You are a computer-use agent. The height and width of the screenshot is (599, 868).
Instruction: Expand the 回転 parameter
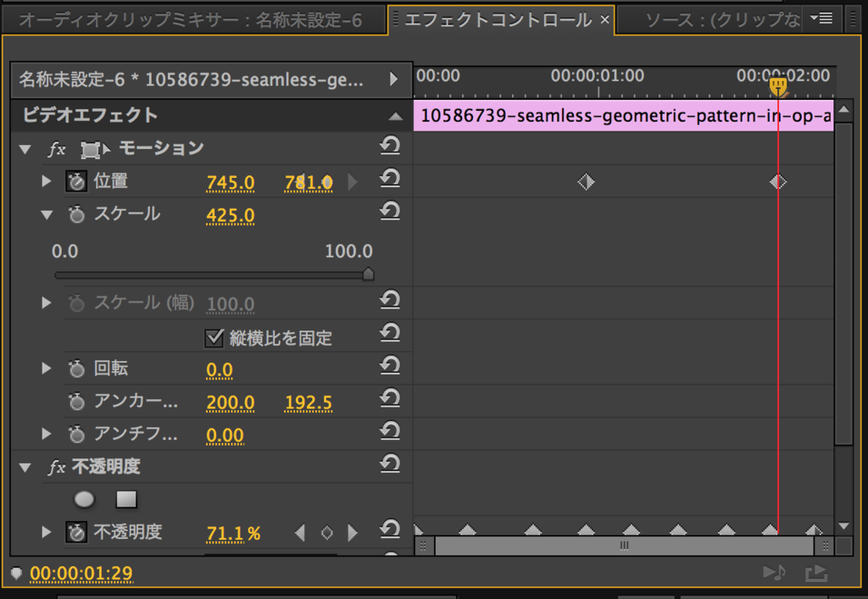(x=47, y=369)
